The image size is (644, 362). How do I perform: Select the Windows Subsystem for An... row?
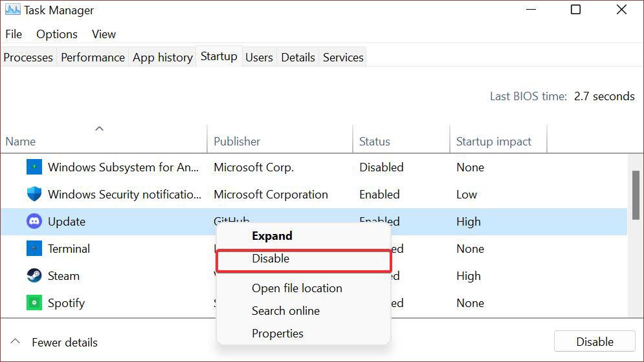click(314, 167)
